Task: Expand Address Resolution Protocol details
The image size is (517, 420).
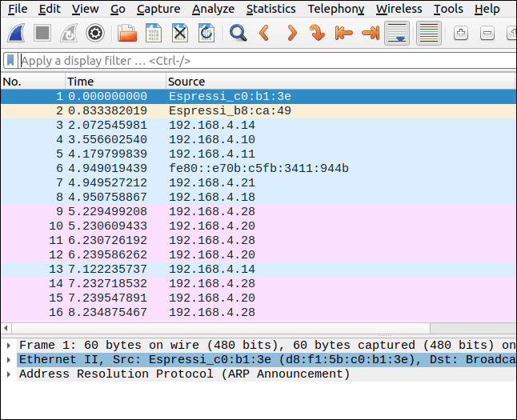Action: 9,374
